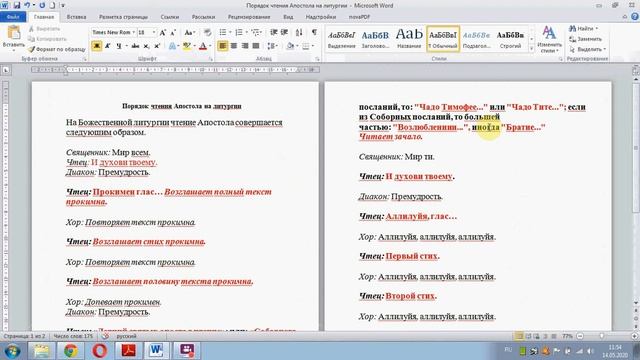
Task: Save the document with the floppy icon
Action: 17,5
